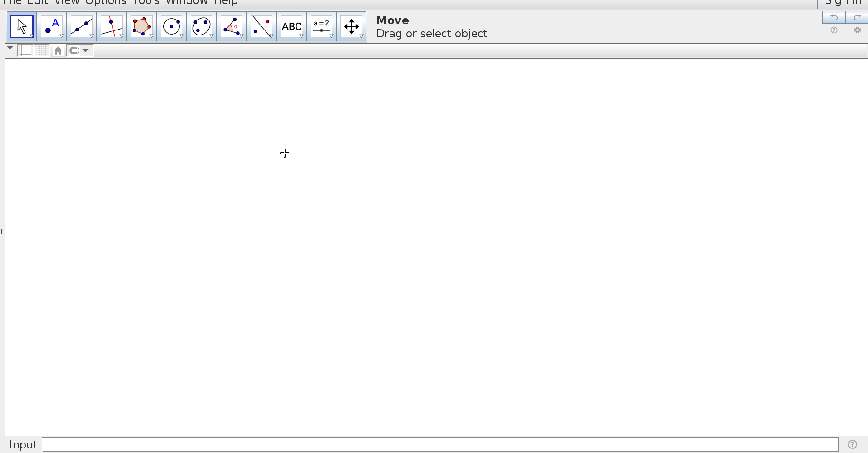Expand the collapsed left side panel arrow
Viewport: 868px width, 453px height.
(x=2, y=232)
